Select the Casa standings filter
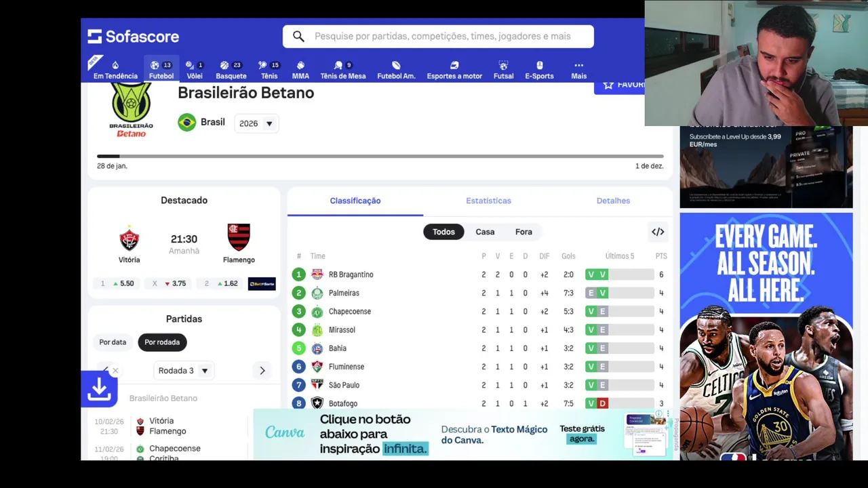Image resolution: width=868 pixels, height=488 pixels. (x=485, y=232)
